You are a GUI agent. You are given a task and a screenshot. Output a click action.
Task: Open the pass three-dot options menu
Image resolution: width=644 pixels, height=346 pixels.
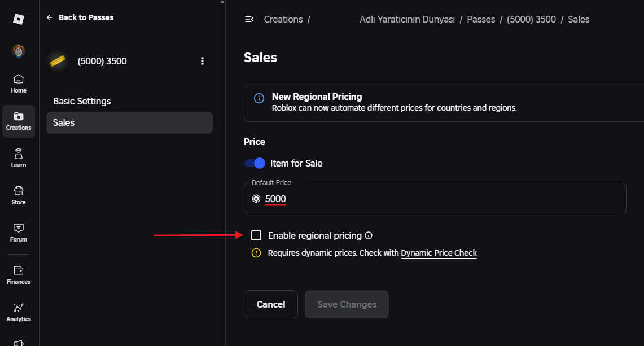click(203, 61)
